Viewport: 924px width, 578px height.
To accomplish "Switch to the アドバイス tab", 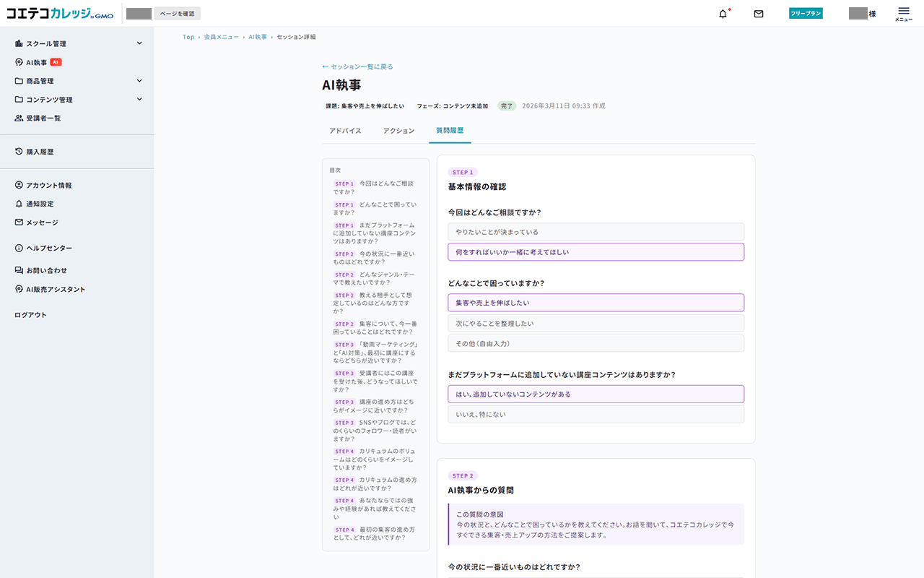I will (x=345, y=131).
